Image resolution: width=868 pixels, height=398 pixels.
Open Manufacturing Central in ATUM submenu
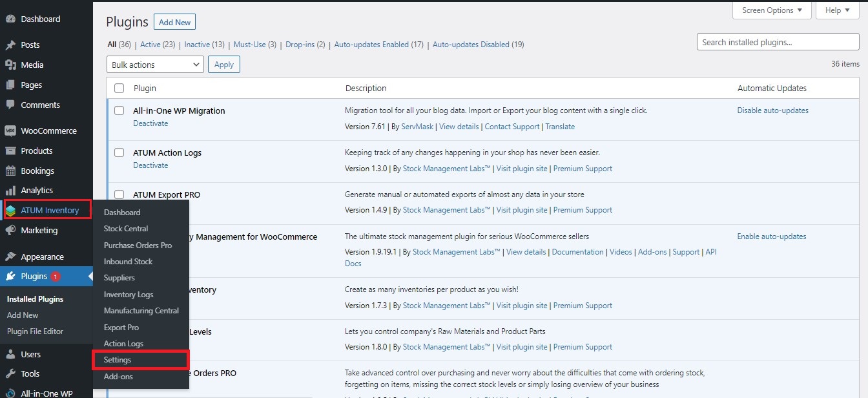click(x=141, y=311)
